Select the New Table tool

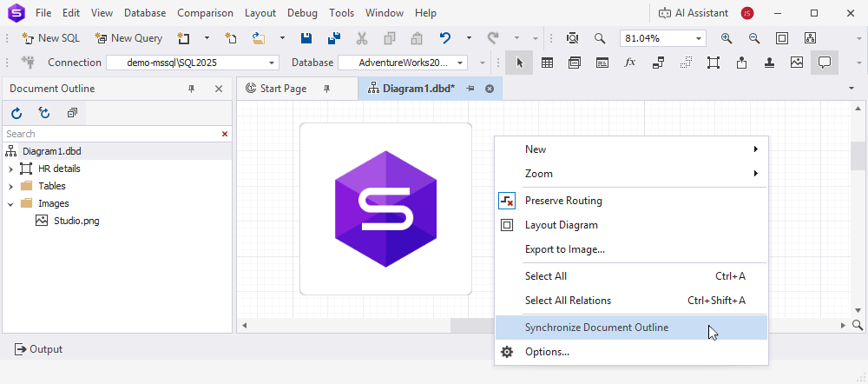(x=547, y=63)
